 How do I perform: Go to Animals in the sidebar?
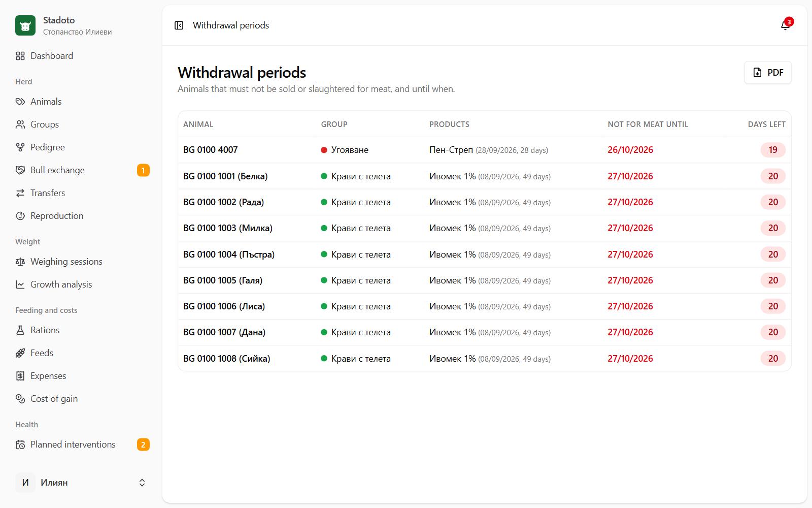81,102
